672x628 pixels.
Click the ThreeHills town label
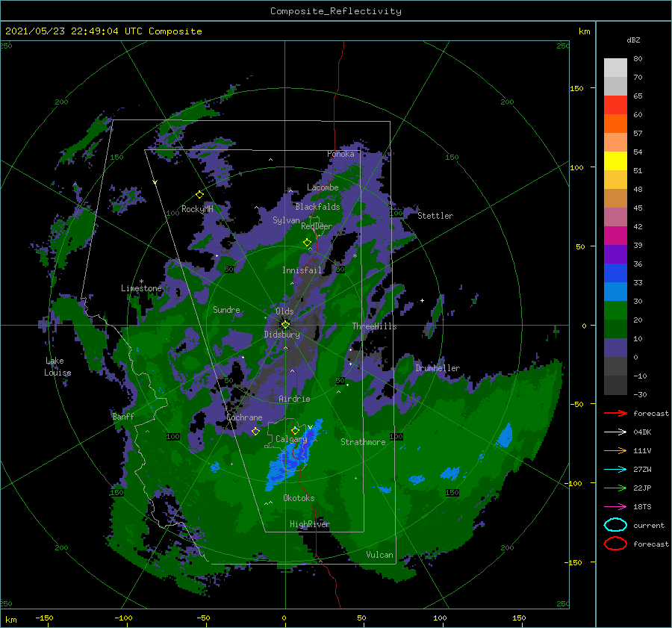click(375, 326)
